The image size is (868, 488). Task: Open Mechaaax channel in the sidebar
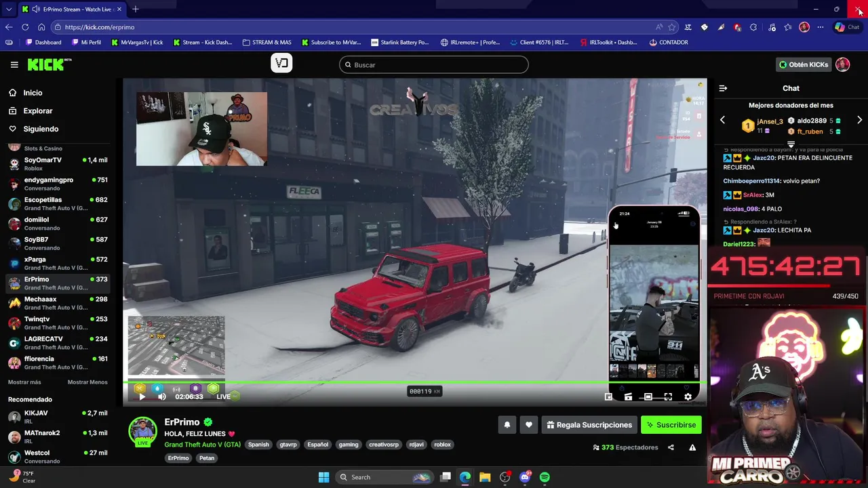coord(58,303)
